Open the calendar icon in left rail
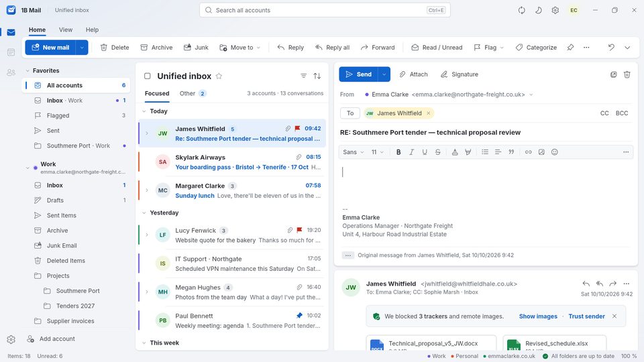The width and height of the screenshot is (644, 362). (11, 52)
